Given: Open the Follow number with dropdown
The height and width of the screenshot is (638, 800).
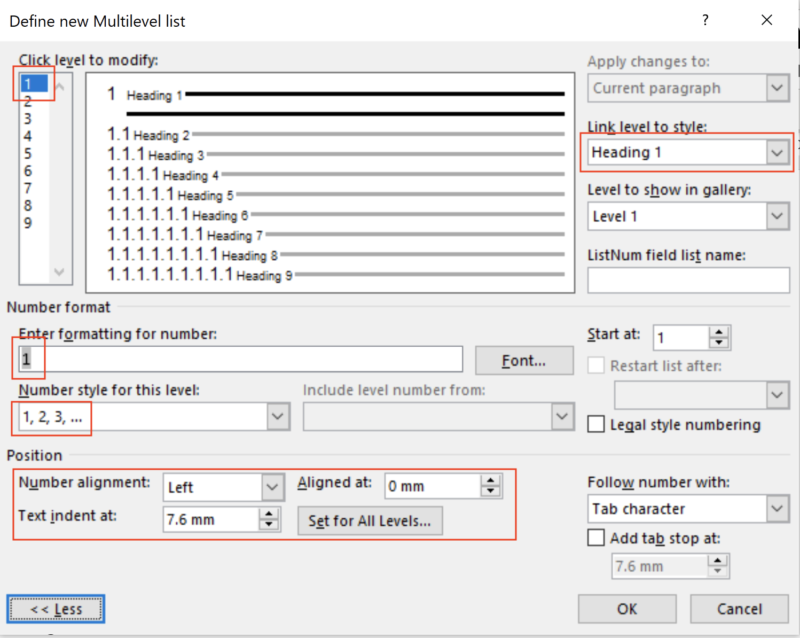Looking at the screenshot, I should pos(777,508).
